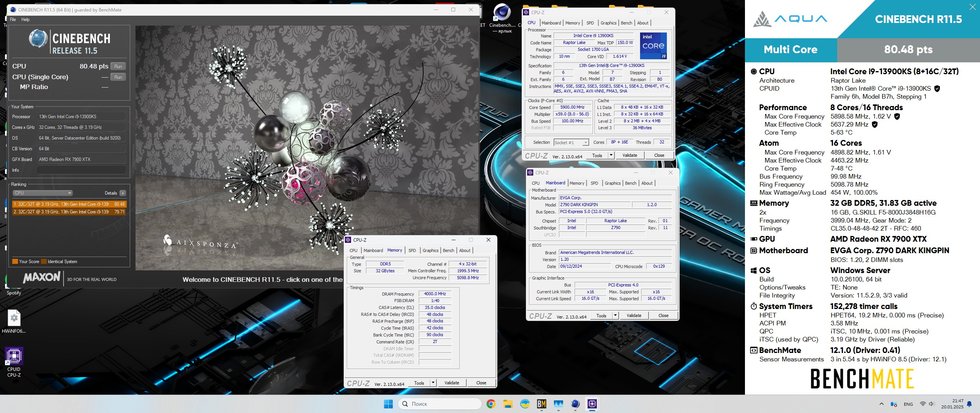Expand the Tools arrow in the Memory CPU-Z window
Viewport: 980px width, 413px height.
click(x=433, y=383)
